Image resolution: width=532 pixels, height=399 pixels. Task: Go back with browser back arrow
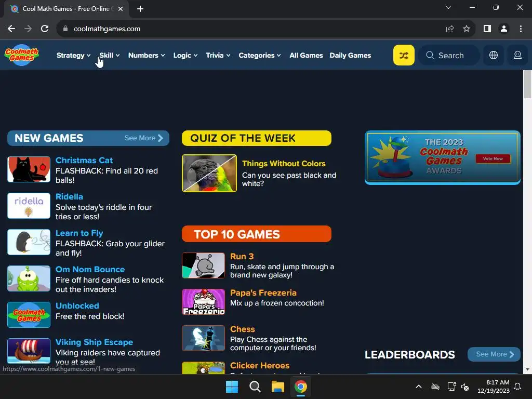11,29
